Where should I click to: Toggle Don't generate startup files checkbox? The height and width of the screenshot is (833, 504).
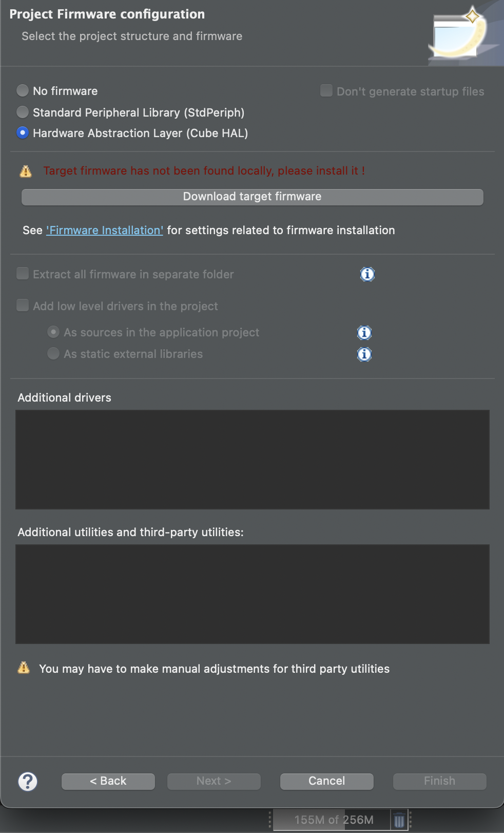[x=326, y=91]
